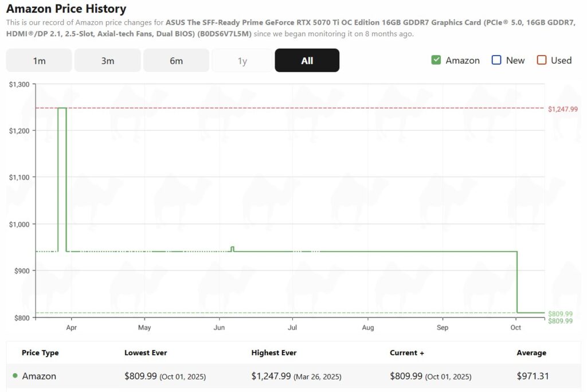Click the Highest Ever column header

point(273,353)
